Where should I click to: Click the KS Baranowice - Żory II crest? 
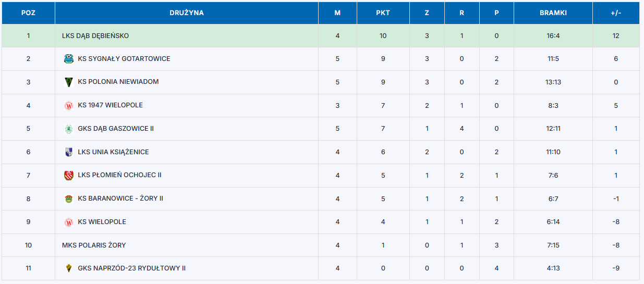click(68, 199)
